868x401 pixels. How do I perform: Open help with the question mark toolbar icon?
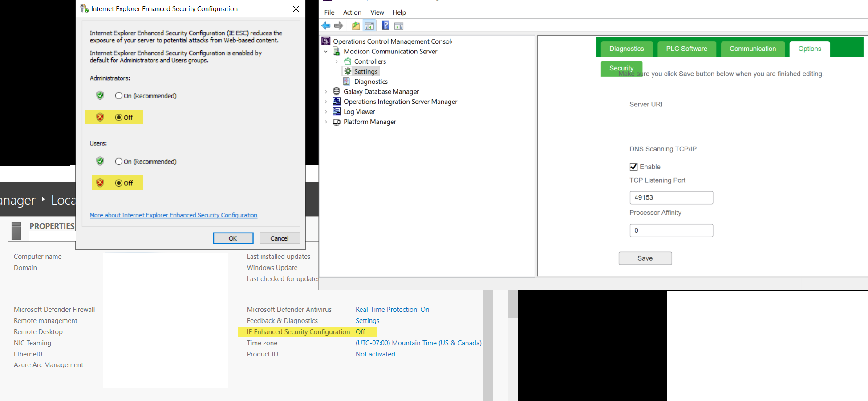click(x=386, y=26)
